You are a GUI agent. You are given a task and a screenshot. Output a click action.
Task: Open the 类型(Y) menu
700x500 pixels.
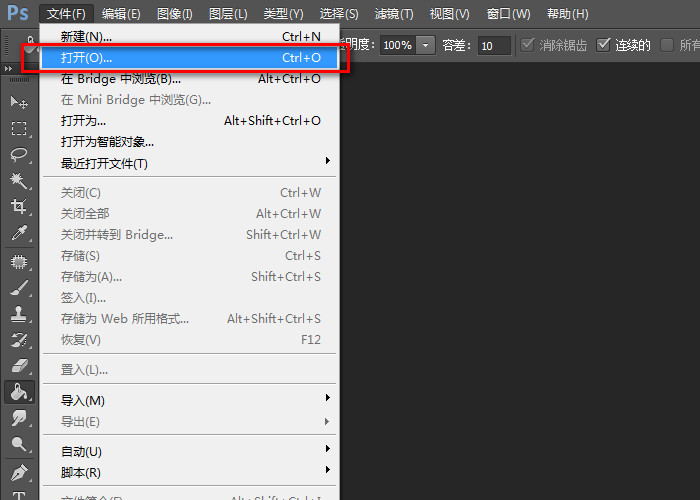[283, 14]
